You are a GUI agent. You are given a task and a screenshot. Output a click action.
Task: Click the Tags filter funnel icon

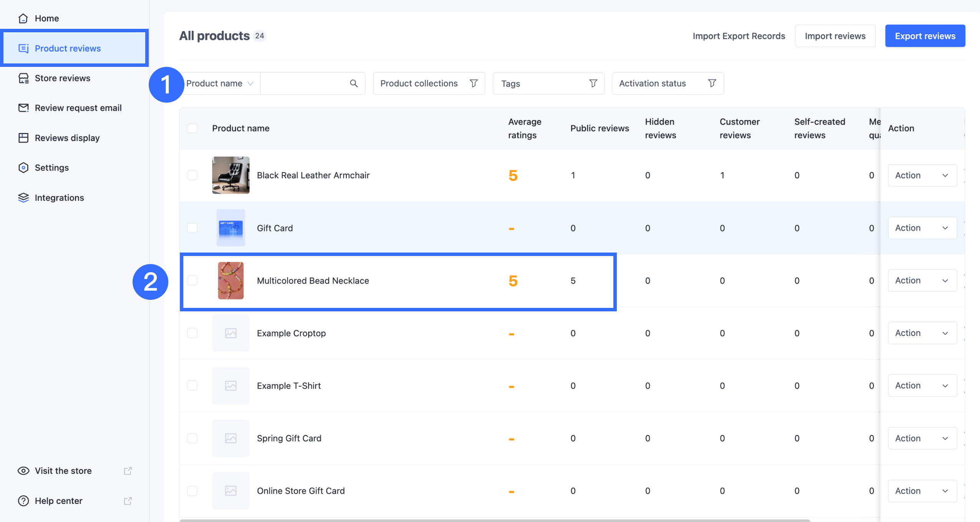[593, 83]
